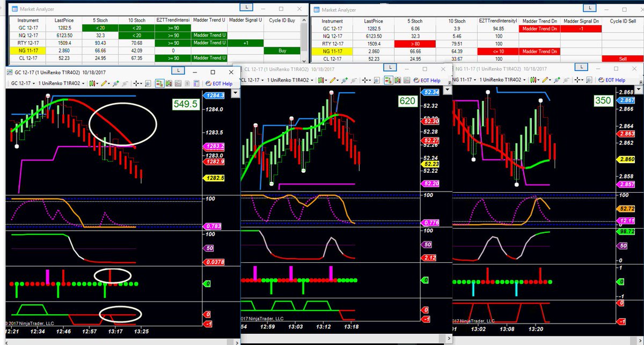Click the Instrument column header in right Market Analyzer
Image resolution: width=644 pixels, height=345 pixels.
point(333,21)
